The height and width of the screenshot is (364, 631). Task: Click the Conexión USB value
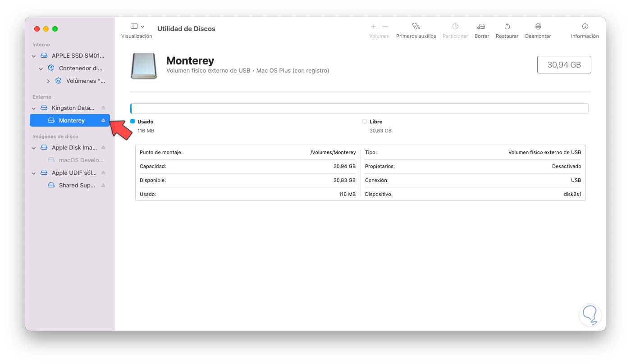pyautogui.click(x=576, y=180)
